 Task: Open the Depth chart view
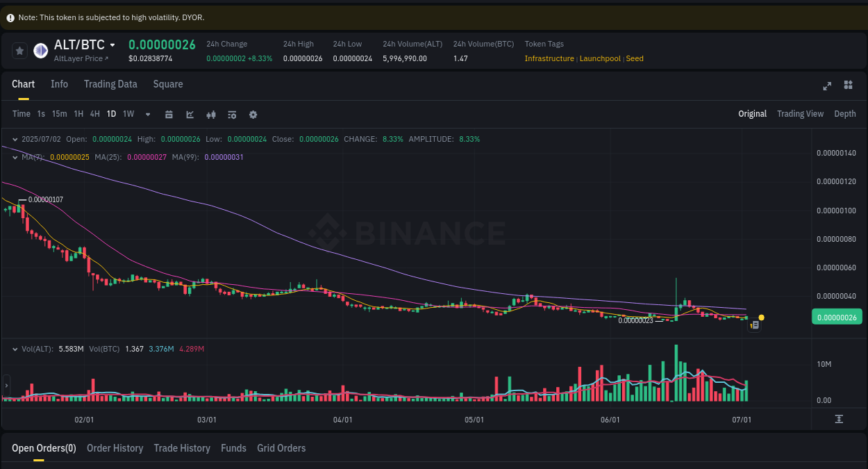844,113
